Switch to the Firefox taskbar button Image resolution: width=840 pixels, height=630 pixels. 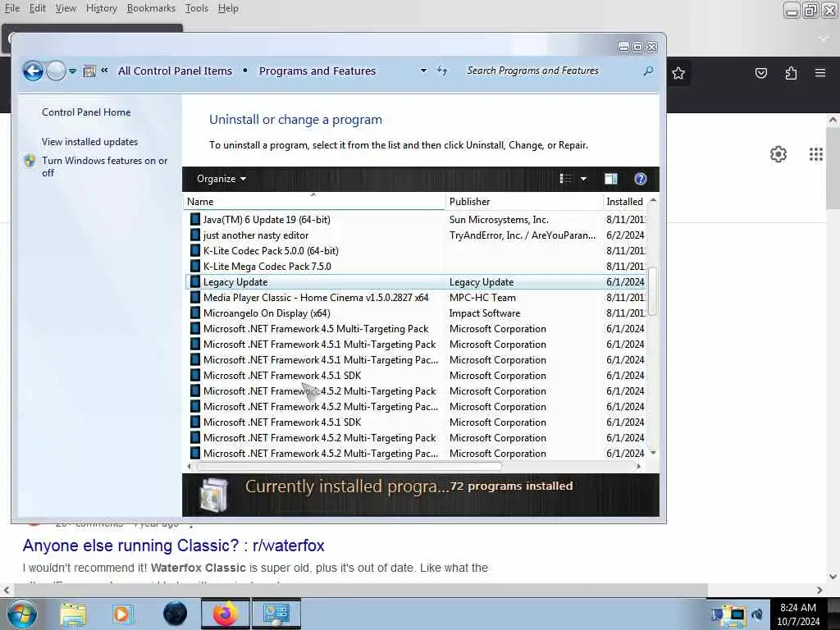coord(225,614)
